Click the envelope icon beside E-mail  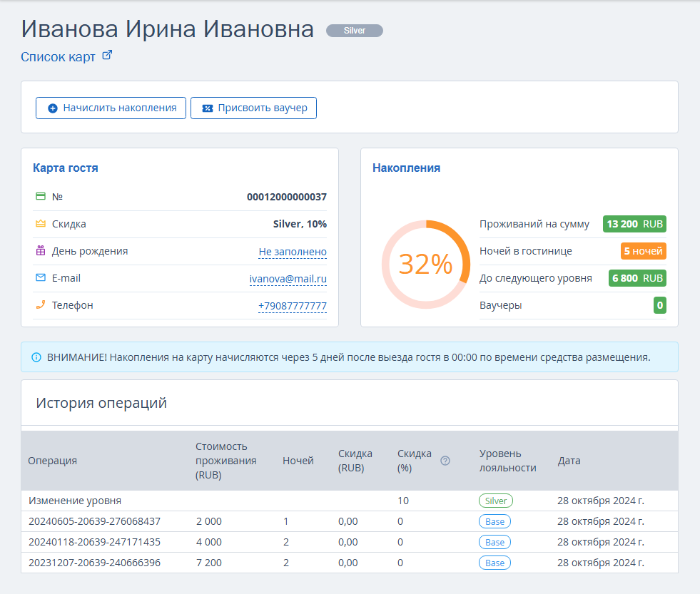(x=41, y=277)
